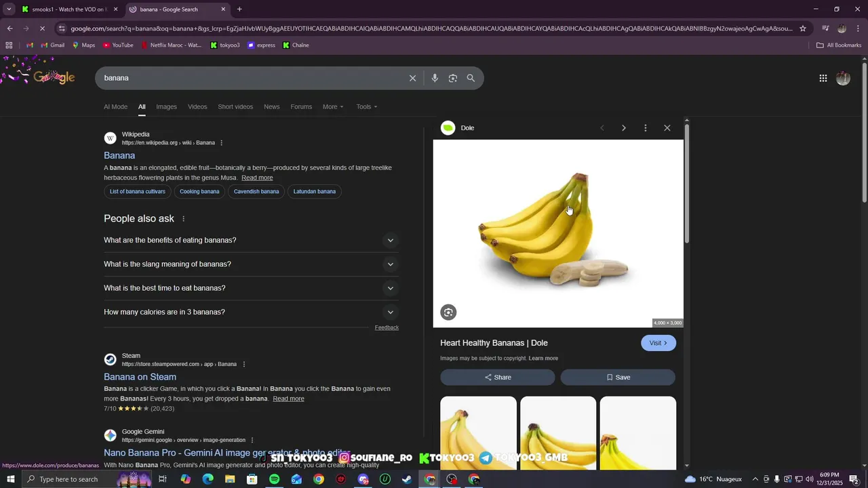Open the Google account profile picture

[x=843, y=78]
